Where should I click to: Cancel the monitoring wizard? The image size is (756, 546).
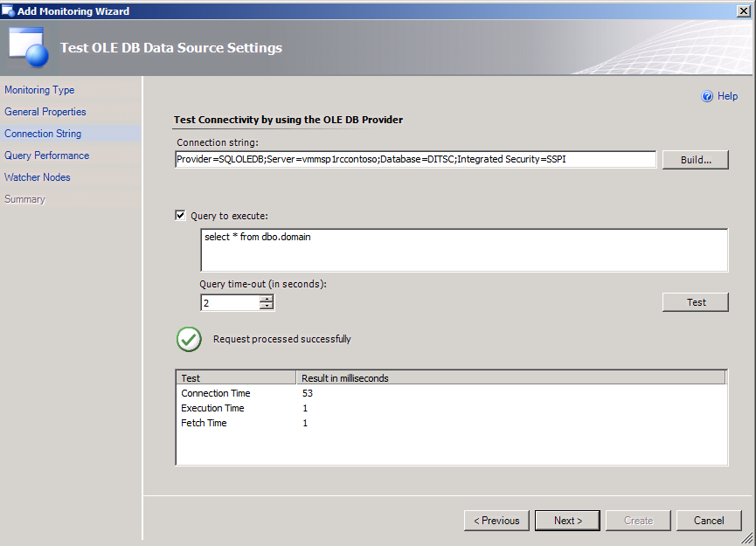point(709,521)
